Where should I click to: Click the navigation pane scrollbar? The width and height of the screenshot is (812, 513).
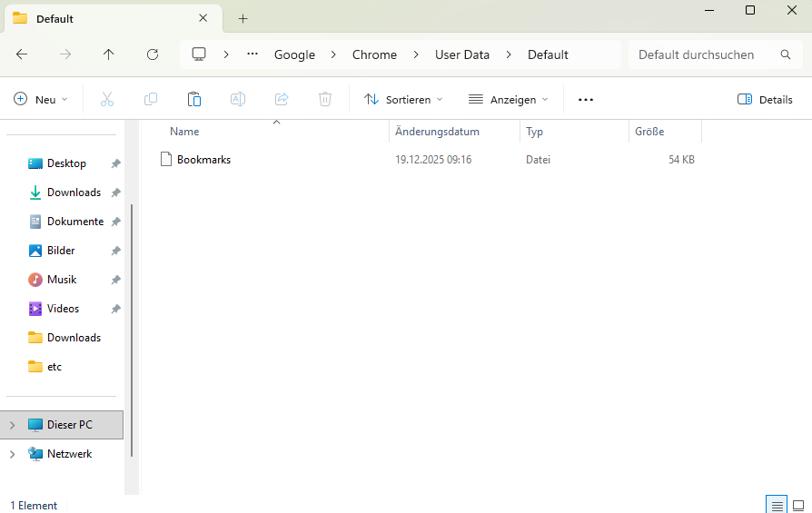(x=132, y=330)
